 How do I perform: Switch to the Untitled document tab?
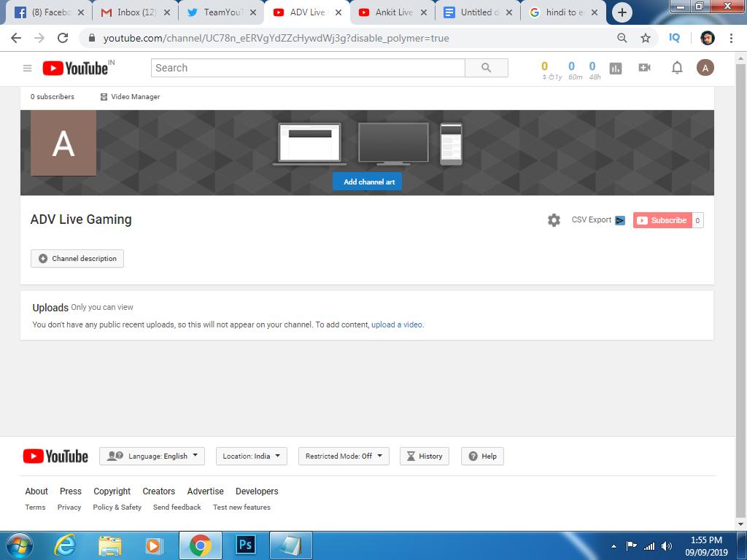(x=478, y=12)
